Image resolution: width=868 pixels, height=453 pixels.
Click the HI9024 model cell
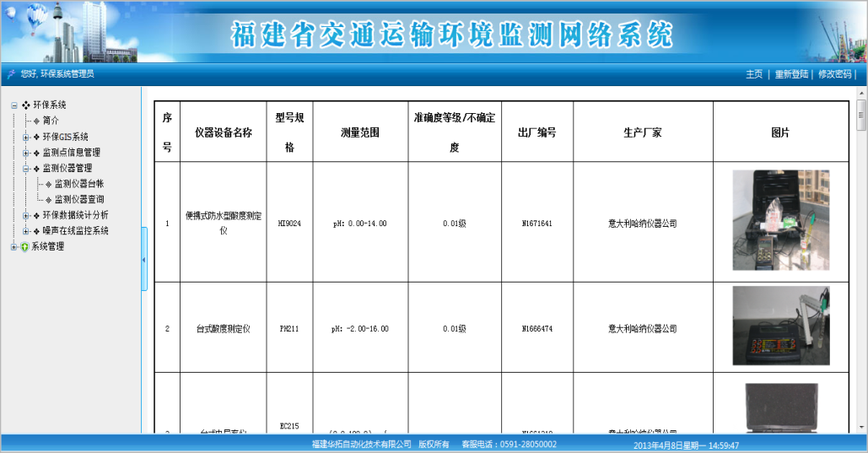(x=289, y=224)
